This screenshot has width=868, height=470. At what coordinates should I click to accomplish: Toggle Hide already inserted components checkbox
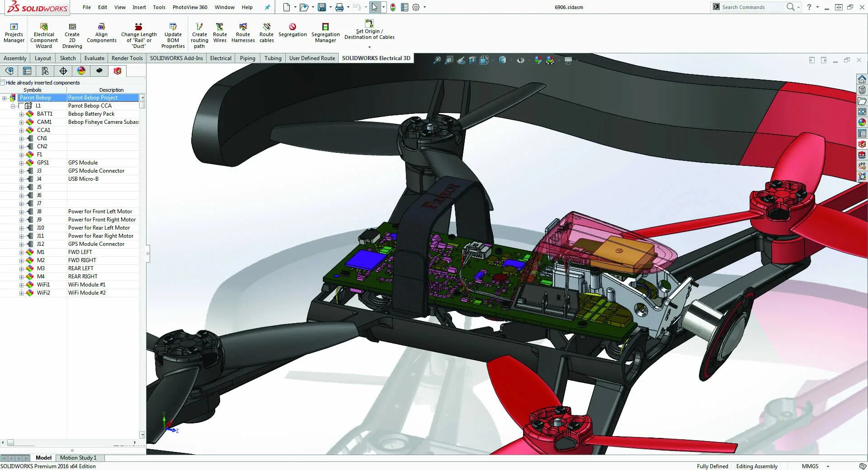point(3,83)
